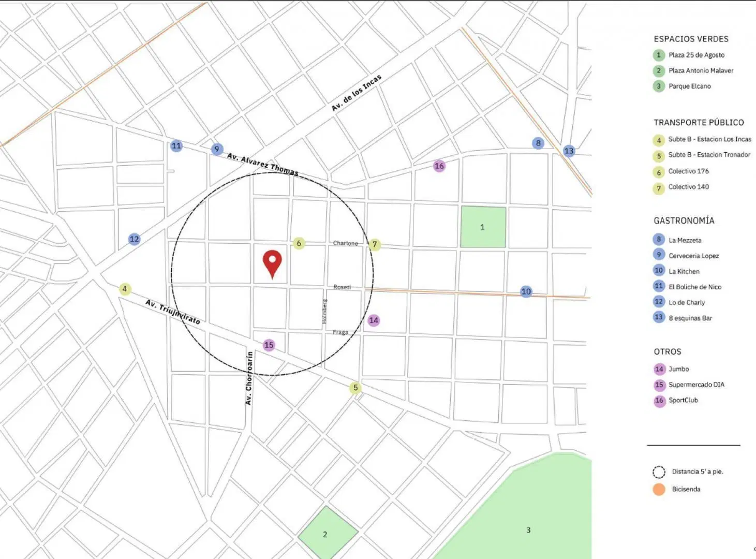
Task: Click legend badge 14 for Jumbo
Action: [x=659, y=369]
